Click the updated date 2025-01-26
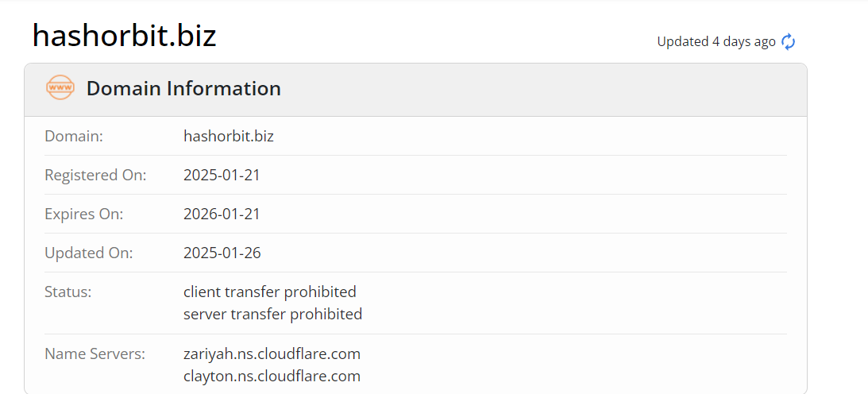This screenshot has width=868, height=394. 222,253
